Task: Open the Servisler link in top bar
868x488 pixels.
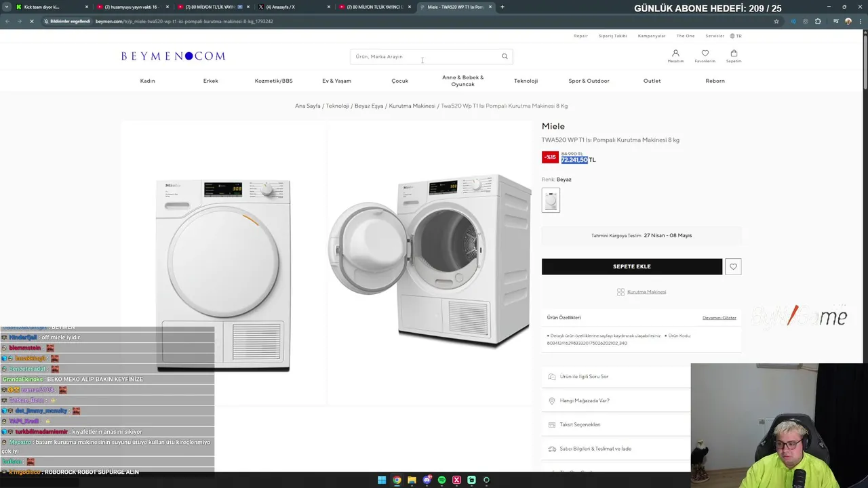Action: click(715, 36)
